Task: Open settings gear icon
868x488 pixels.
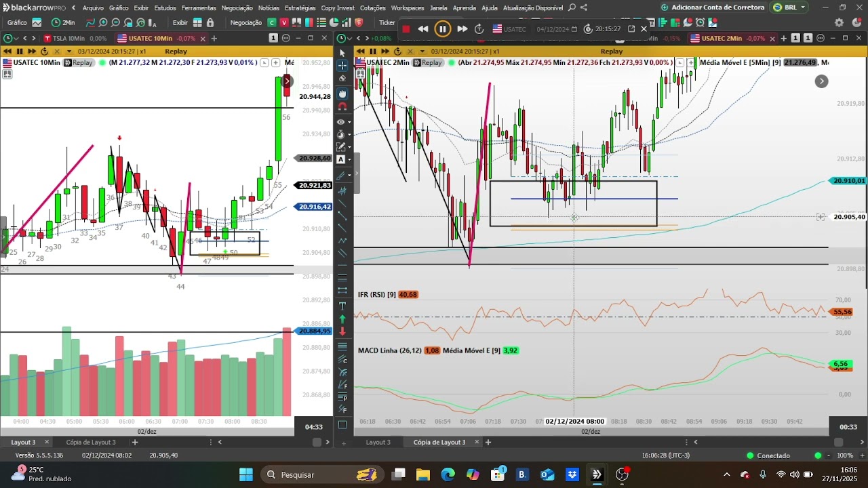Action: [x=840, y=22]
